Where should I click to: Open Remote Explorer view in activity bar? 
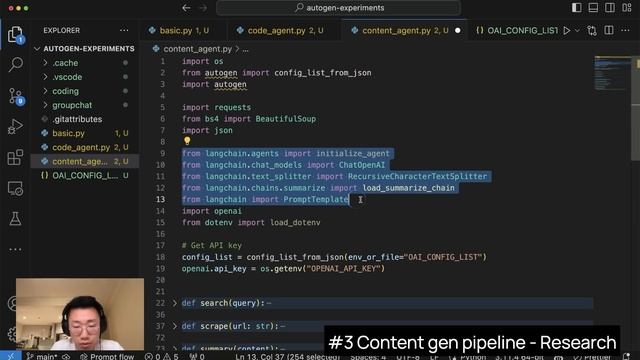(x=16, y=189)
